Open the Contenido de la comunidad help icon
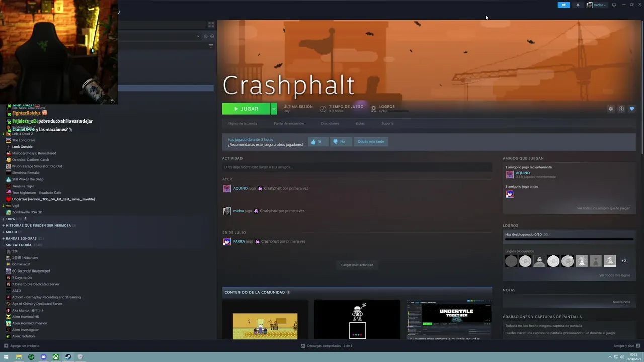The image size is (644, 362). (x=288, y=292)
